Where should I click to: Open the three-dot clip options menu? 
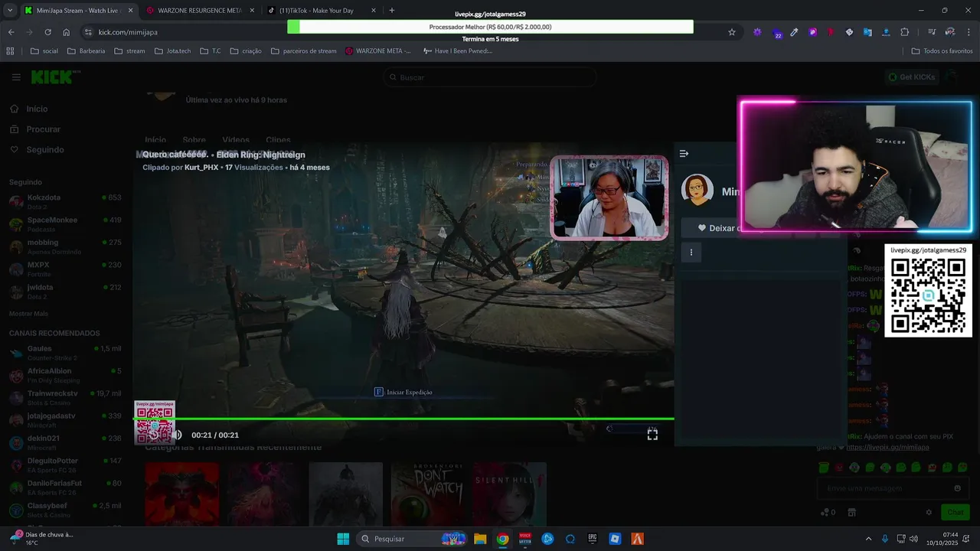[x=691, y=252]
